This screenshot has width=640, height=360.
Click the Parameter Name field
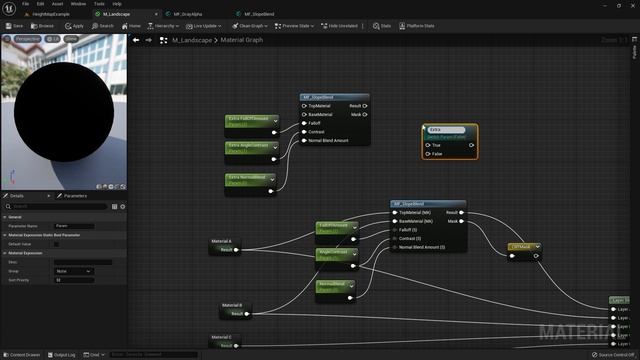tap(74, 226)
